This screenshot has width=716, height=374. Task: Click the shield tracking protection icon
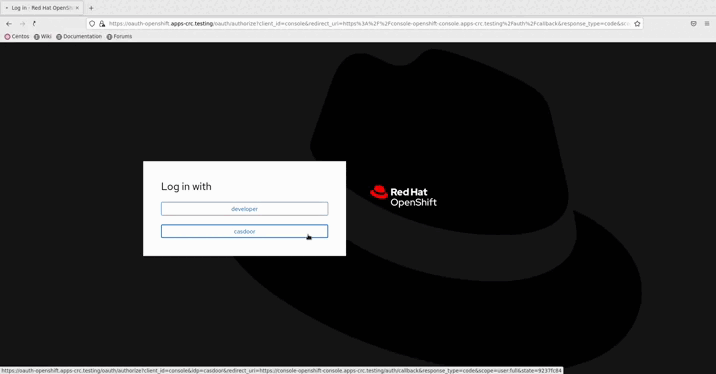click(x=92, y=24)
